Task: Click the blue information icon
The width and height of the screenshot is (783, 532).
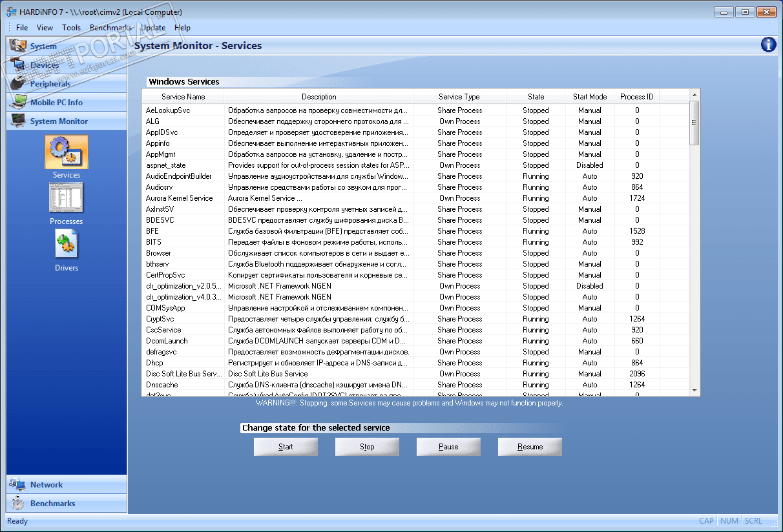Action: coord(768,45)
